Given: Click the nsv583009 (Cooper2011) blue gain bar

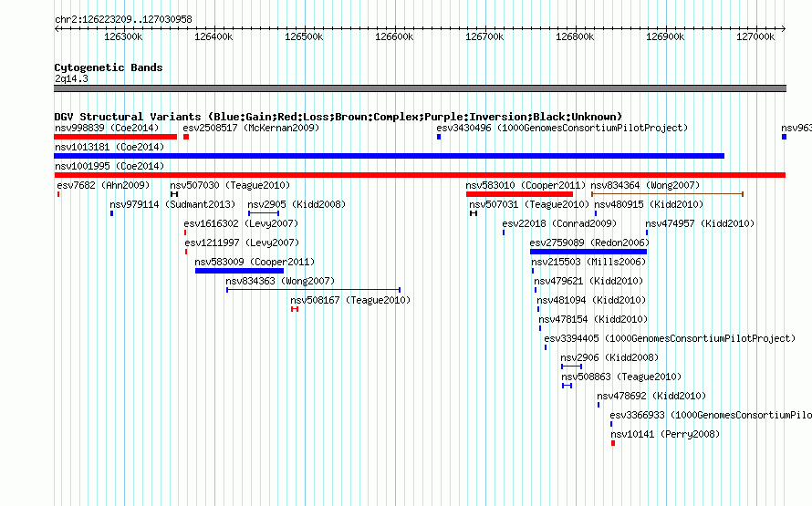Looking at the screenshot, I should (x=239, y=271).
